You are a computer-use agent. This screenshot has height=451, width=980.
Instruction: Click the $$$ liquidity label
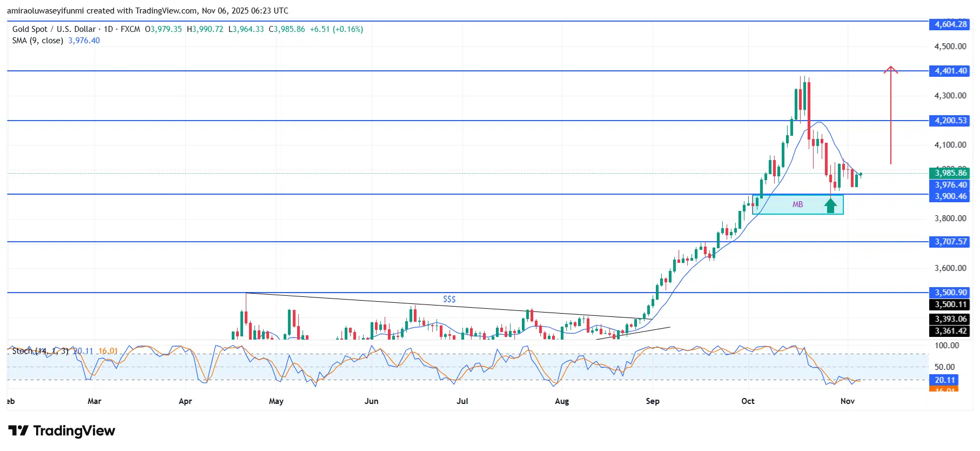tap(449, 299)
